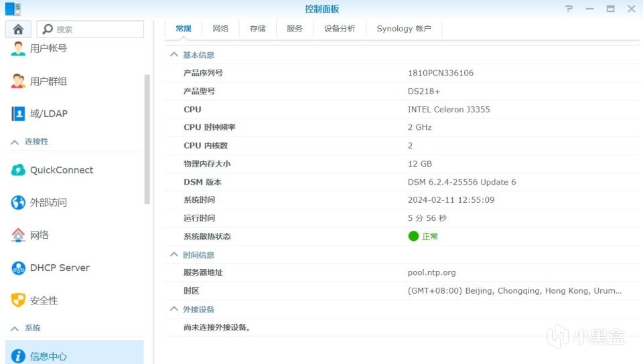Switch to the Synology 帐户 tab
The width and height of the screenshot is (643, 364).
(404, 29)
